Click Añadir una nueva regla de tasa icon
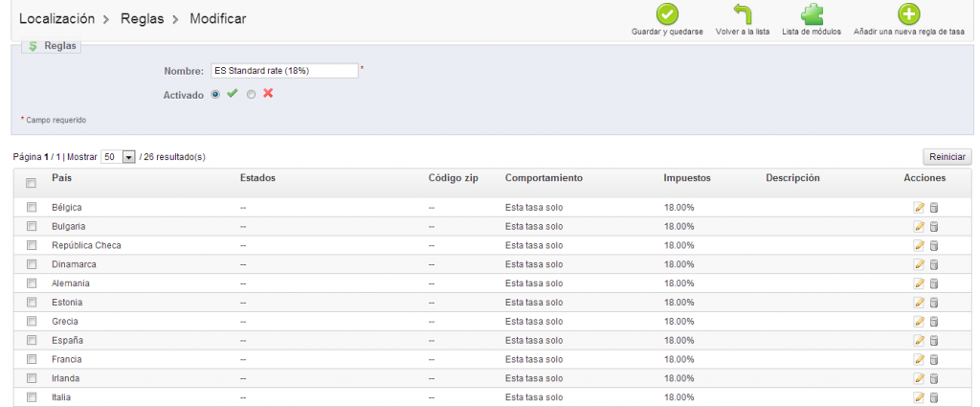 point(908,14)
